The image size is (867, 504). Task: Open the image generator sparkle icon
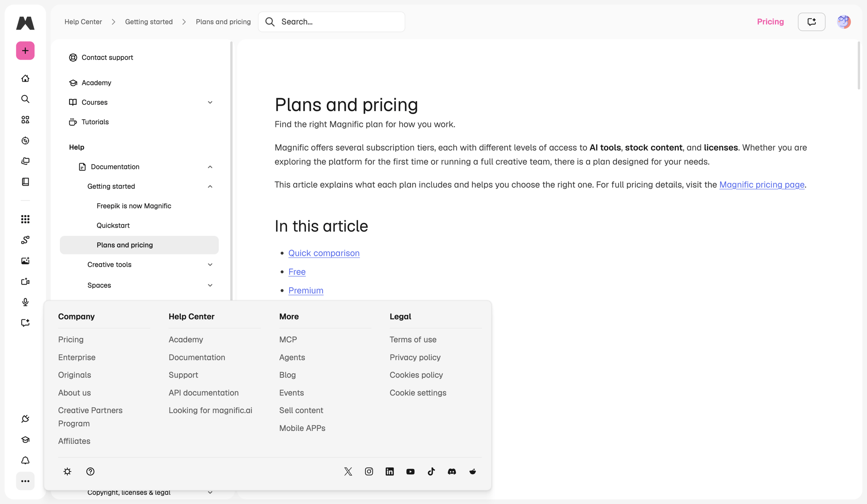(25, 260)
